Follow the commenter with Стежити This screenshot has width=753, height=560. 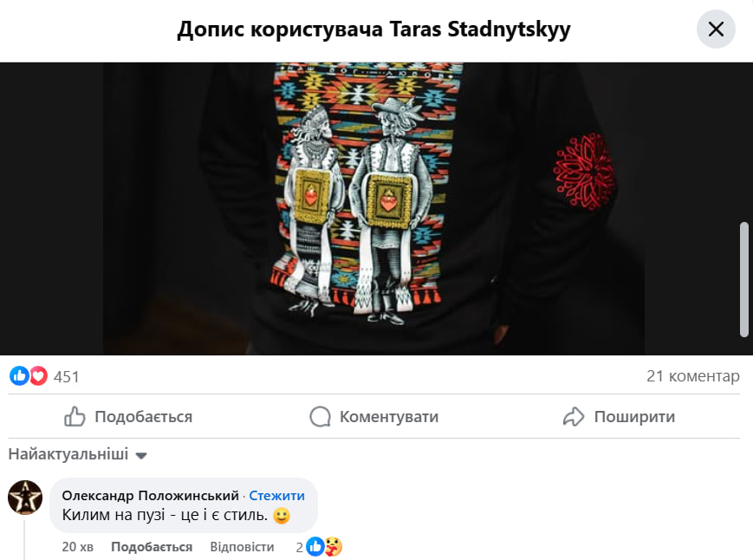pos(276,496)
